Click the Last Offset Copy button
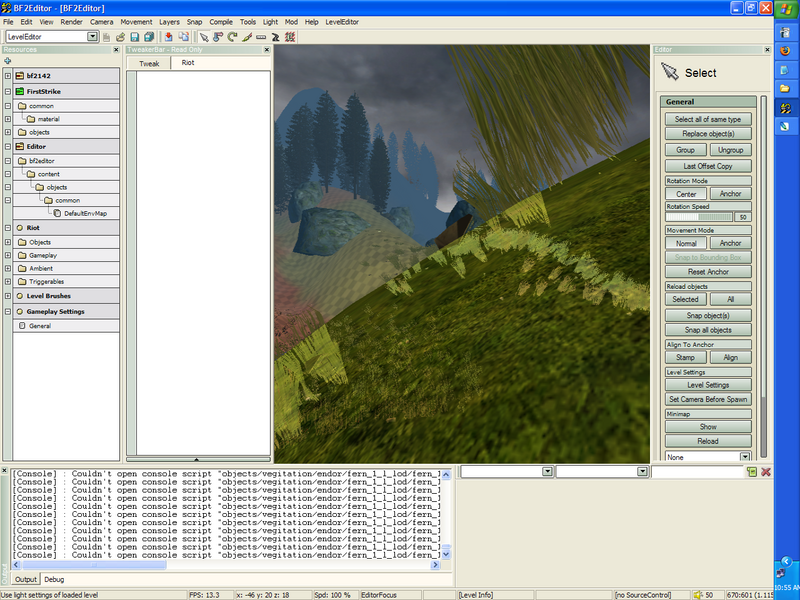Image resolution: width=800 pixels, height=600 pixels. coord(708,166)
